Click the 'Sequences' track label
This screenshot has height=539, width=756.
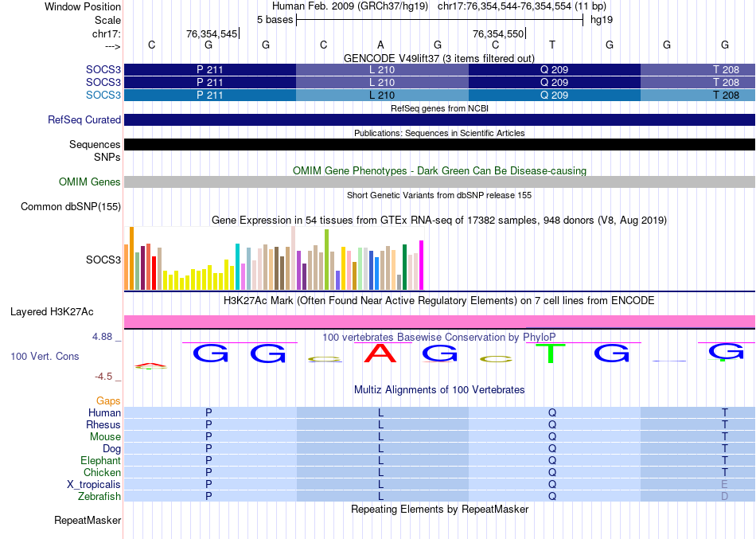pos(95,144)
